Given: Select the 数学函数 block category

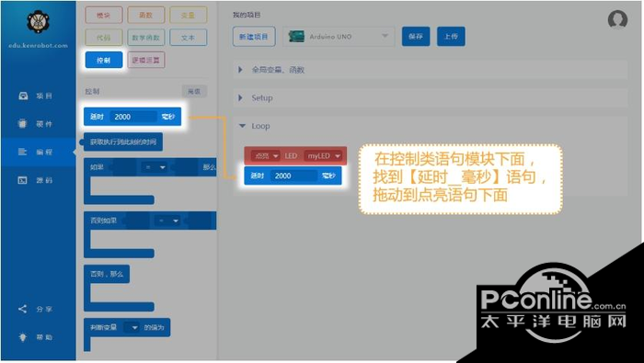Looking at the screenshot, I should [145, 38].
